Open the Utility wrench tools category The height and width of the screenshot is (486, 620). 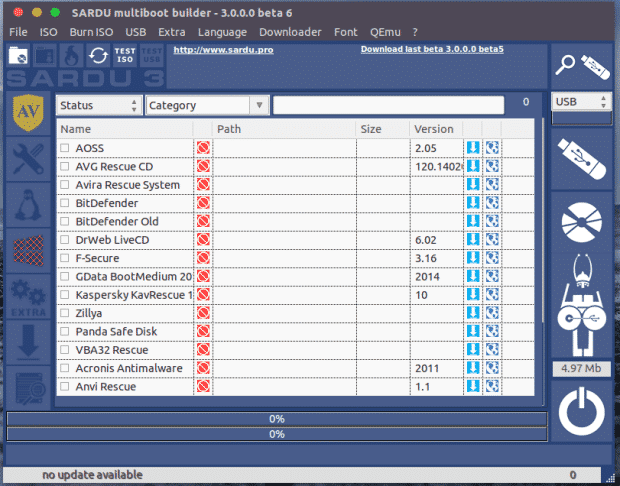tap(28, 159)
